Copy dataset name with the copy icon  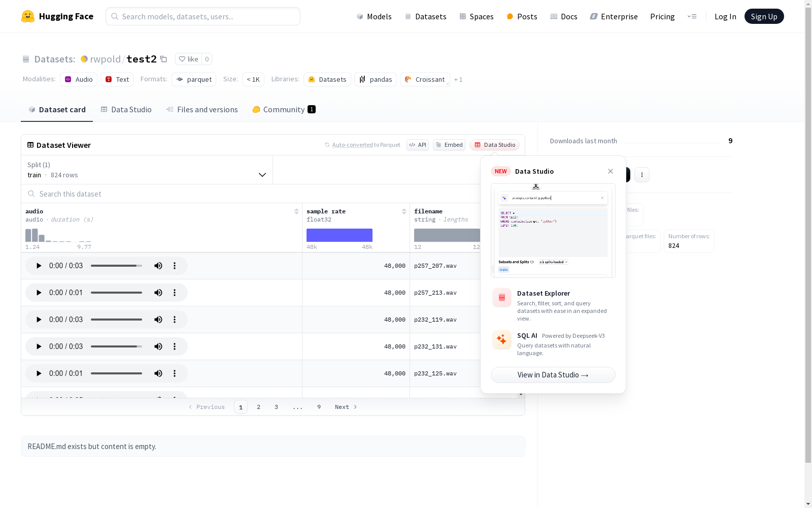click(x=163, y=59)
